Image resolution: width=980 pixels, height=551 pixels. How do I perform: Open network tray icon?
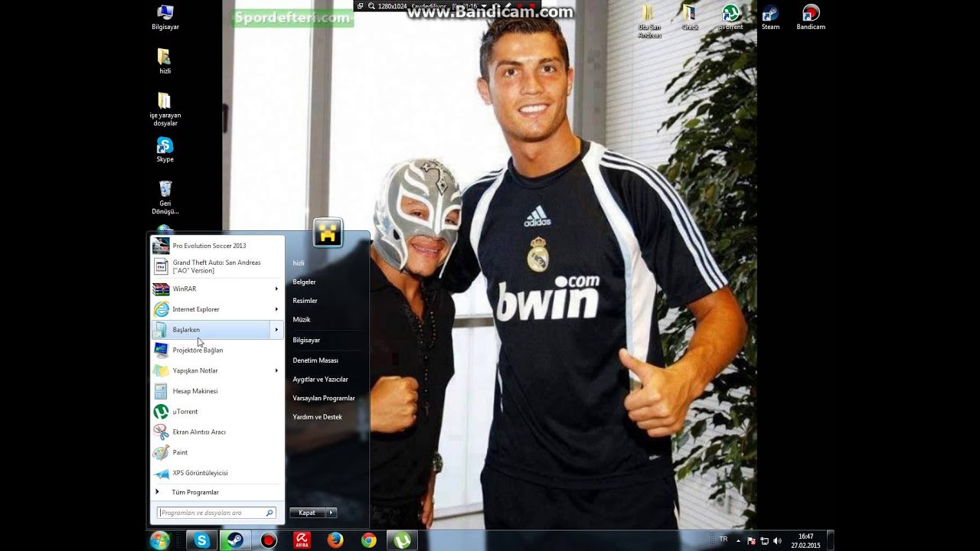[x=764, y=540]
